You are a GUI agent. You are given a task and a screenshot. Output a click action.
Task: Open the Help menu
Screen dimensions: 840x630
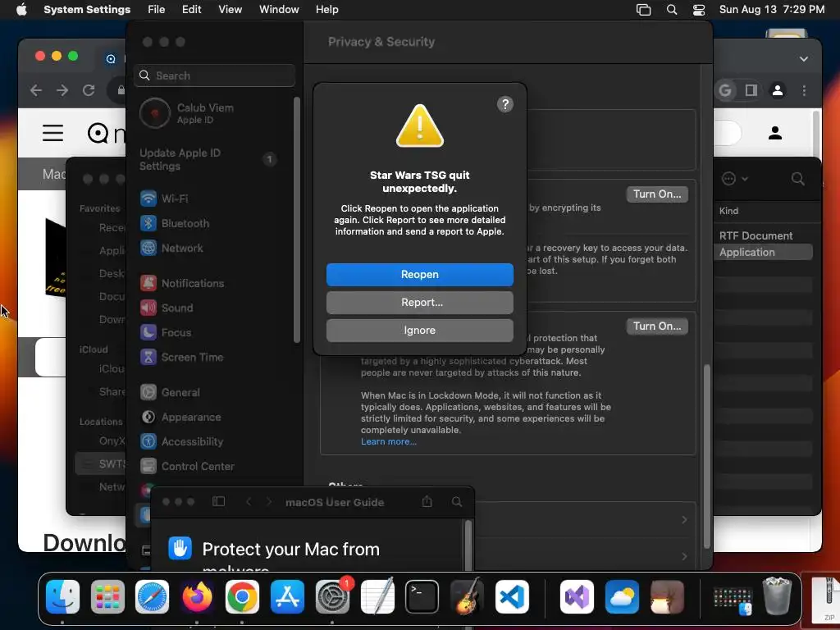(x=326, y=10)
